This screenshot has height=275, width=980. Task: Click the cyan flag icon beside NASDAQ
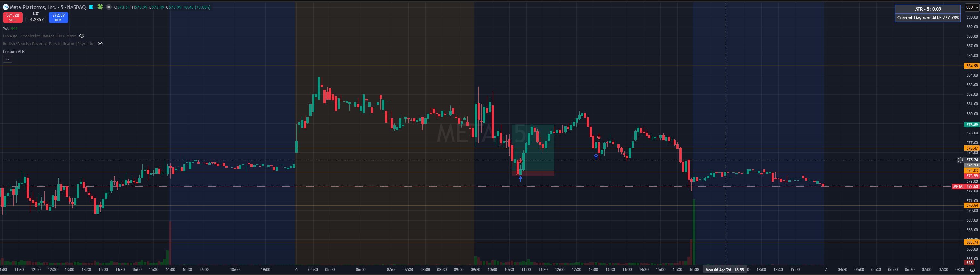[91, 7]
